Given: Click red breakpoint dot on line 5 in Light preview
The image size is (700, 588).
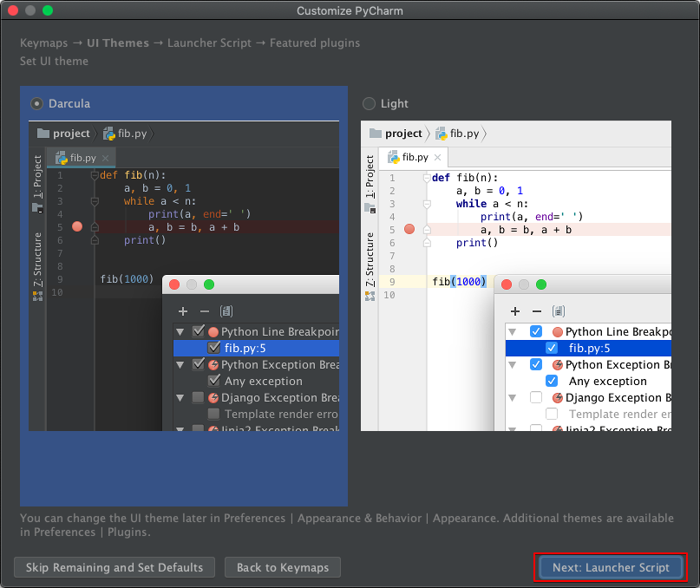Looking at the screenshot, I should (409, 230).
